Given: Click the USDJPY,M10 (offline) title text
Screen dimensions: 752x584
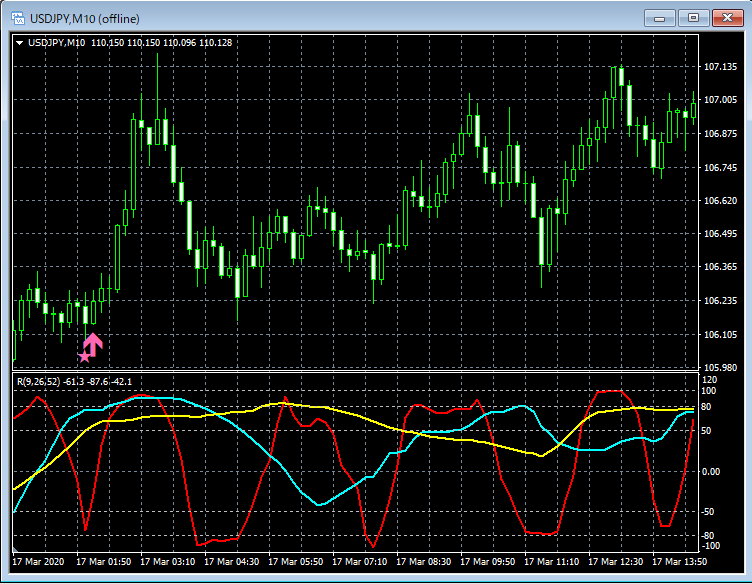Looking at the screenshot, I should pyautogui.click(x=85, y=19).
